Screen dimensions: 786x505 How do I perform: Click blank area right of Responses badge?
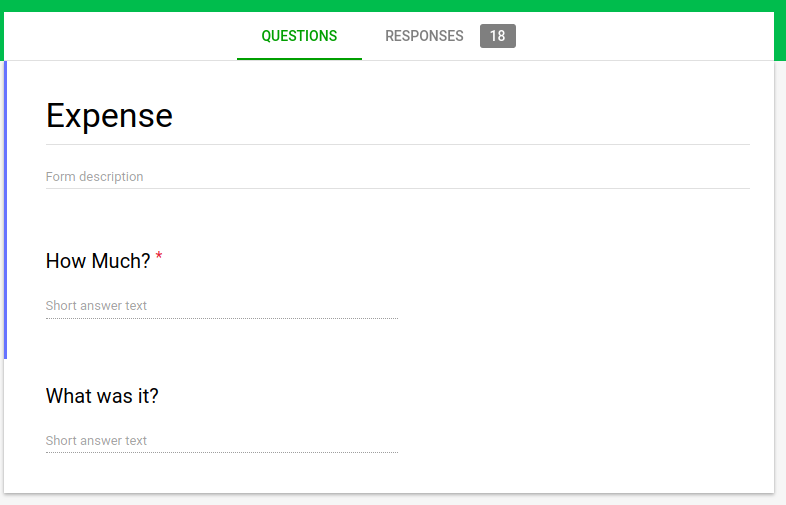click(640, 36)
